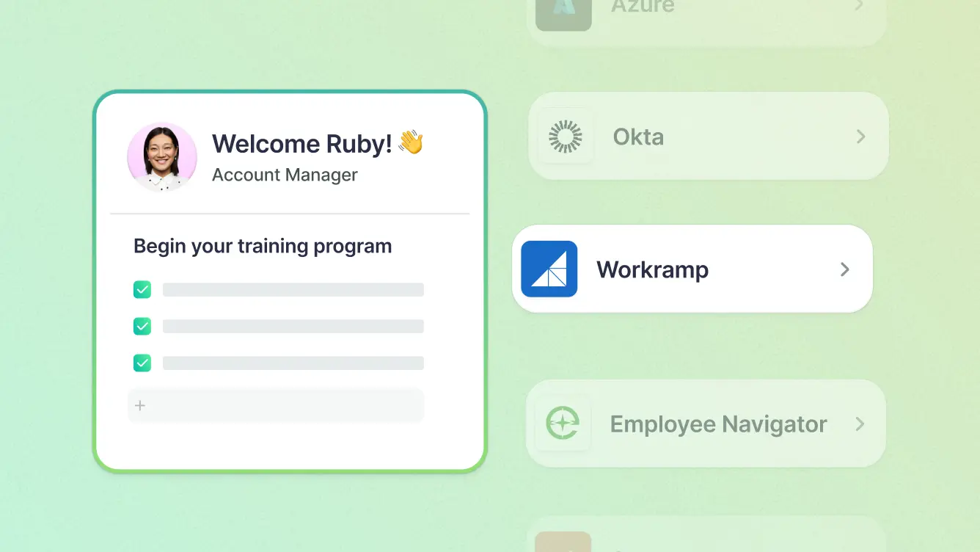Toggle the first training checklist checkbox
The width and height of the screenshot is (980, 552).
point(142,290)
